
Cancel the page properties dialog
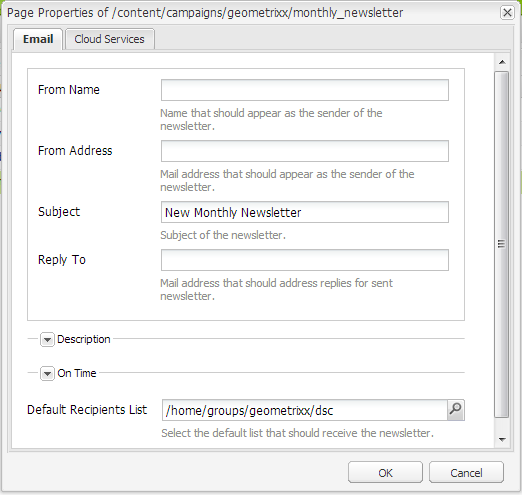pyautogui.click(x=466, y=472)
